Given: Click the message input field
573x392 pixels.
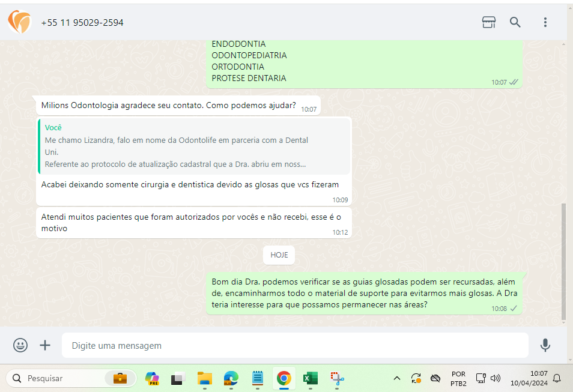Looking at the screenshot, I should click(295, 345).
